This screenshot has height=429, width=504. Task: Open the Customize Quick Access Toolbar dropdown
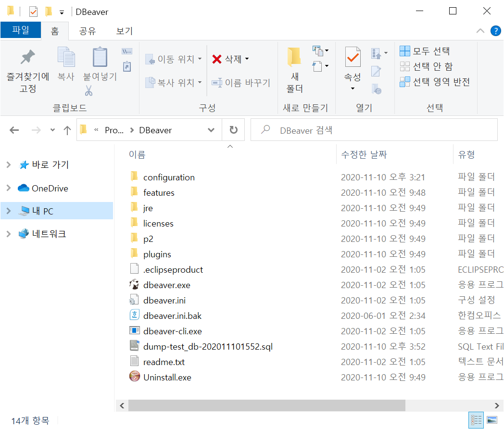point(62,13)
